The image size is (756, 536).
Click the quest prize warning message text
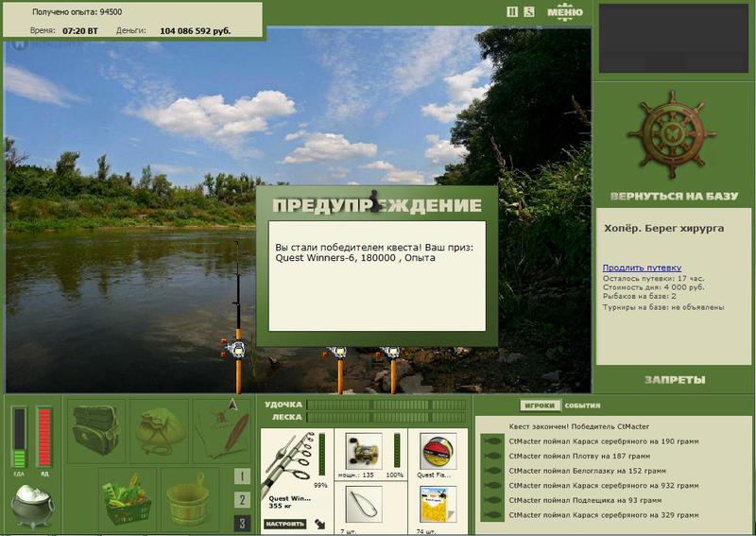(x=374, y=252)
